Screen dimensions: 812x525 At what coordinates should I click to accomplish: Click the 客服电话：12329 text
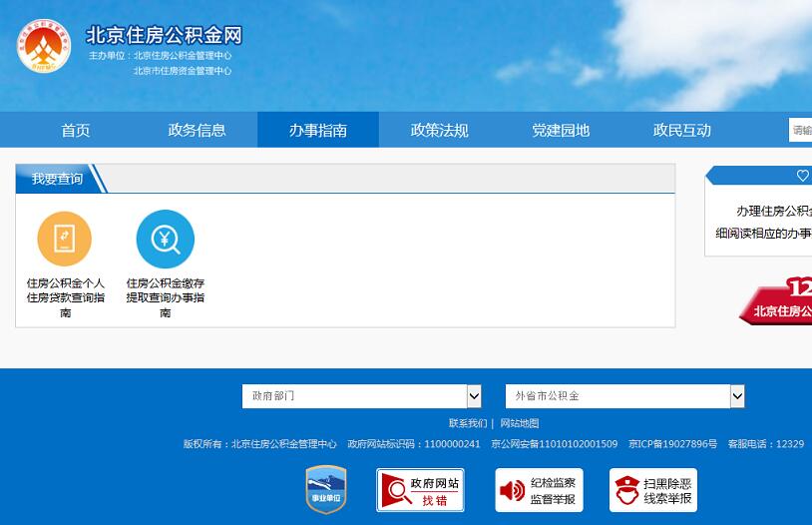[766, 444]
